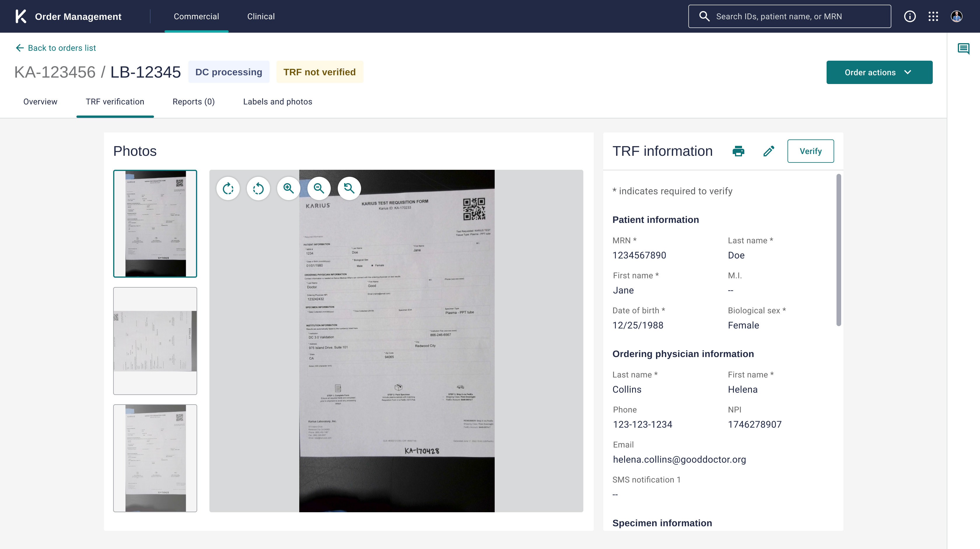Open the user profile avatar
Image resolution: width=980 pixels, height=549 pixels.
(956, 16)
